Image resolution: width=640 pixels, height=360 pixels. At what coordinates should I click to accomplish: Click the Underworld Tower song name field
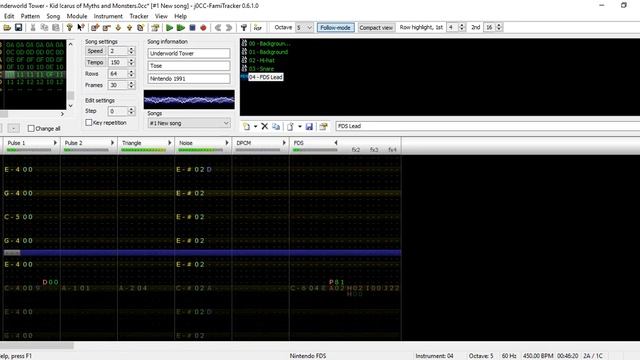click(189, 53)
